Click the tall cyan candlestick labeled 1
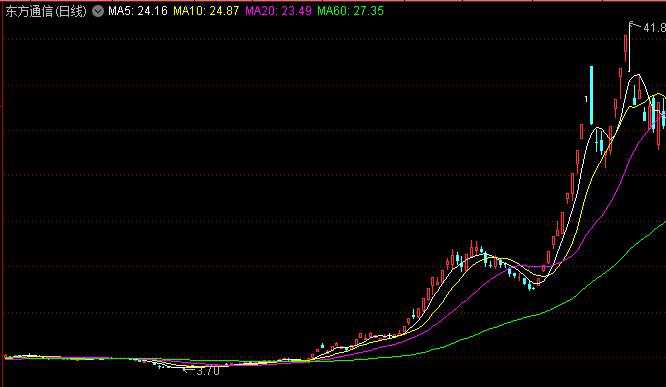The height and width of the screenshot is (387, 666). (x=591, y=95)
